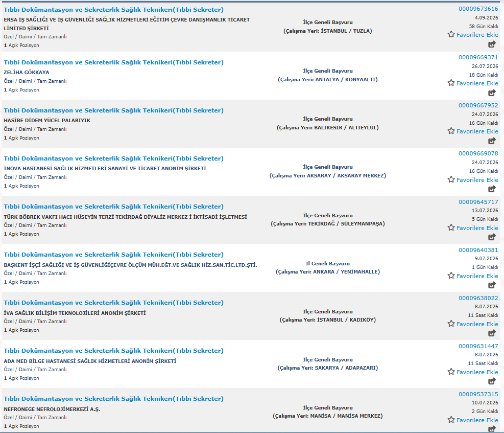504x433 pixels.
Task: Open Tıbbi Sekreter job title for BAŞKENT İŞÇİ SAĞLIĞI
Action: pyautogui.click(x=113, y=255)
